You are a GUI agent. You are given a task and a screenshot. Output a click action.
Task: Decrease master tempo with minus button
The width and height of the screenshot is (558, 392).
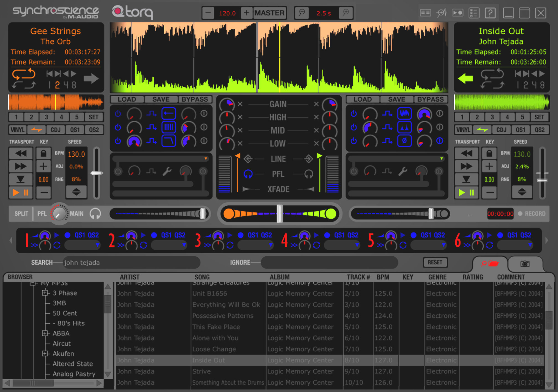(208, 13)
